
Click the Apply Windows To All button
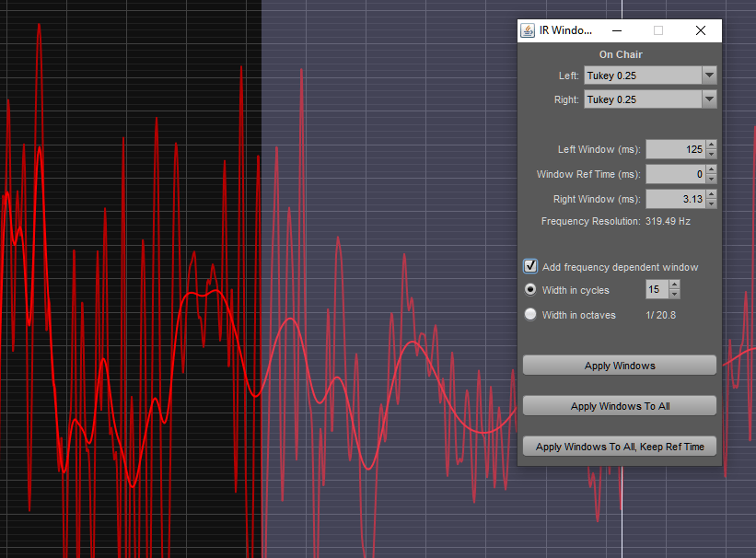point(620,405)
